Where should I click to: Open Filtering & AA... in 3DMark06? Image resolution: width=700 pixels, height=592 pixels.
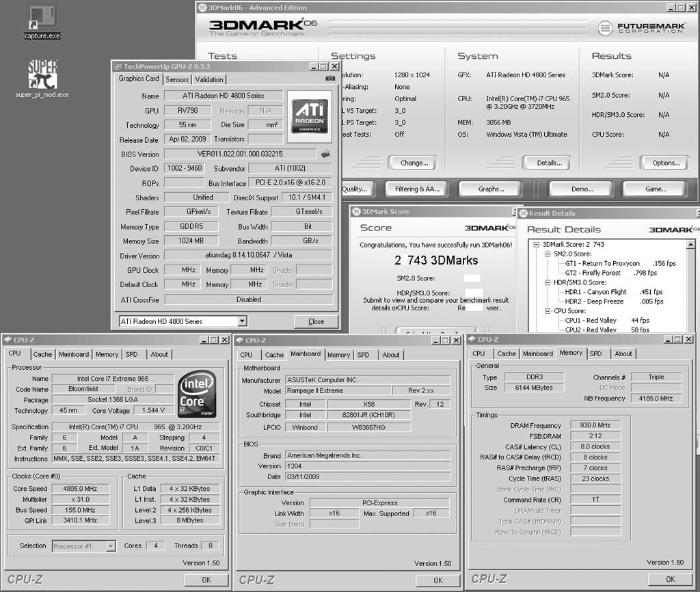click(417, 189)
